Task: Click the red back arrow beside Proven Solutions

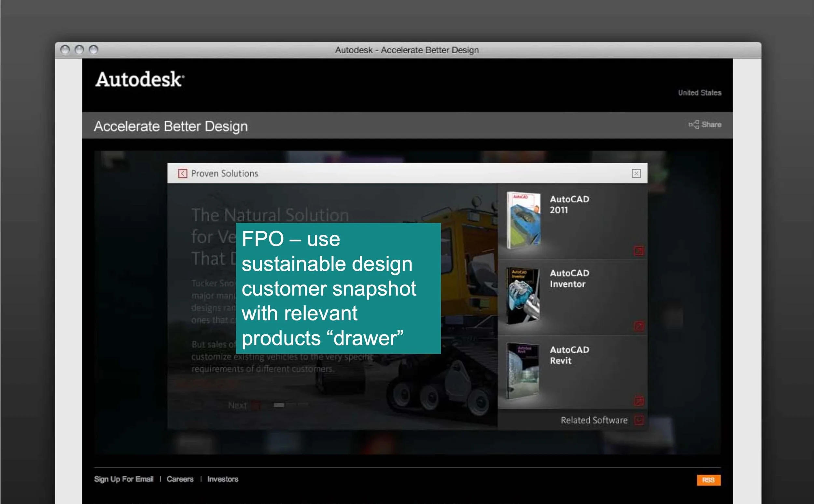Action: pos(182,173)
